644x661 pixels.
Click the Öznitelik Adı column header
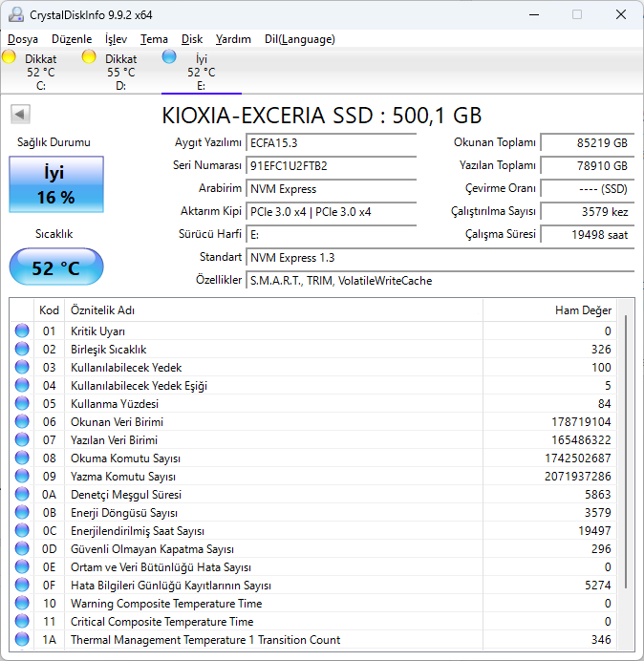(x=273, y=310)
